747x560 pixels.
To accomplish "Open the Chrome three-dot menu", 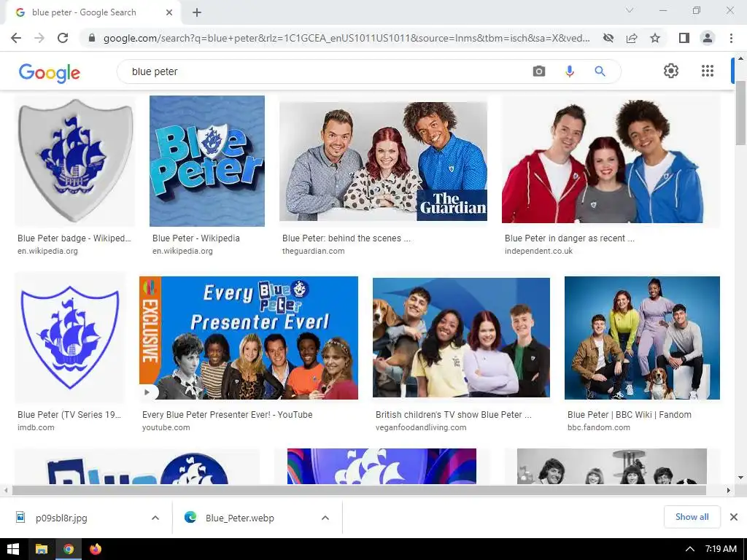I will pyautogui.click(x=731, y=38).
